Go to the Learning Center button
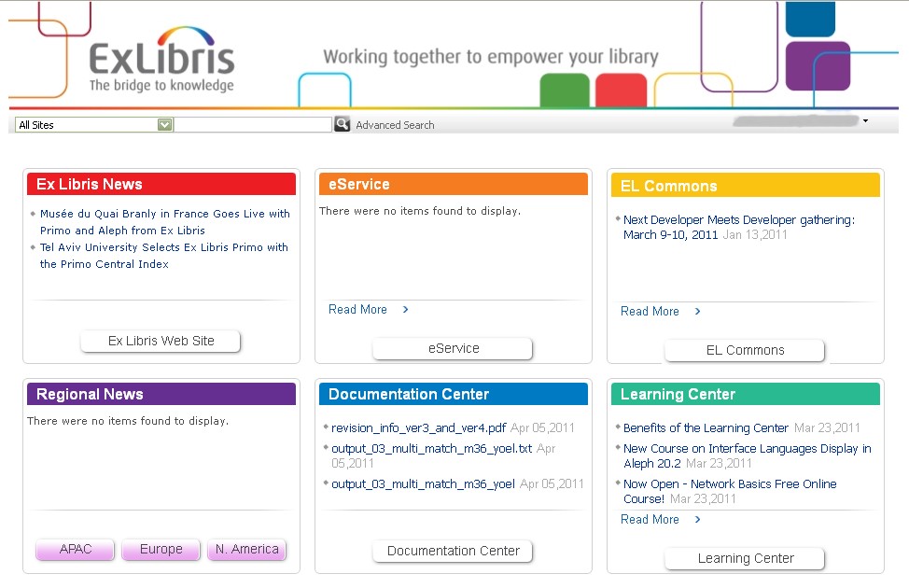 pos(745,559)
